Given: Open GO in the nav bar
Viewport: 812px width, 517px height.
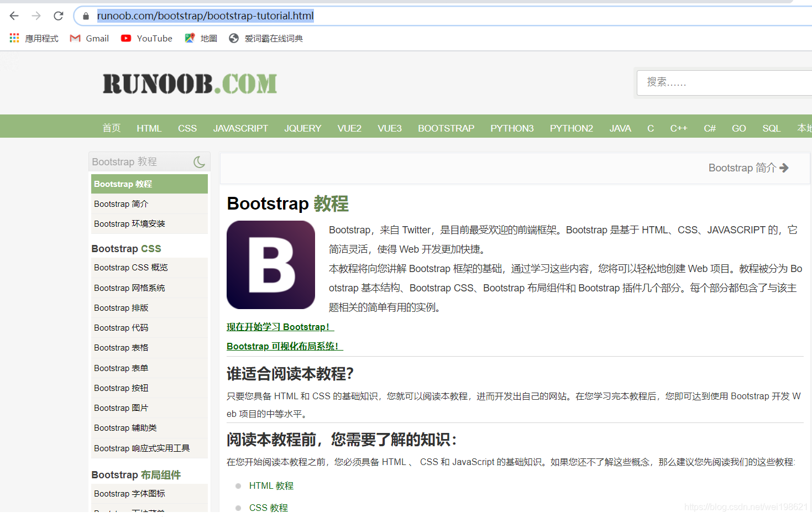Looking at the screenshot, I should pos(739,128).
